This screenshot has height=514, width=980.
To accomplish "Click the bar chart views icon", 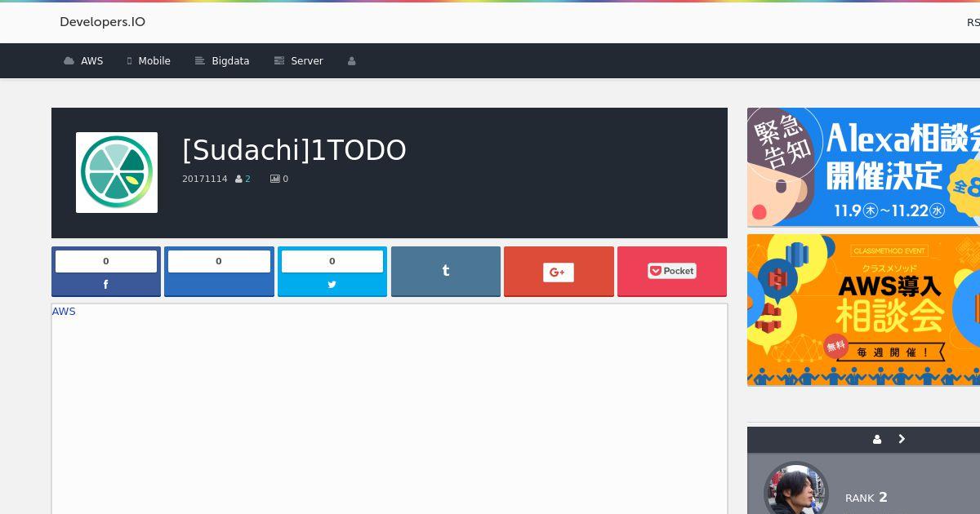I will point(274,179).
